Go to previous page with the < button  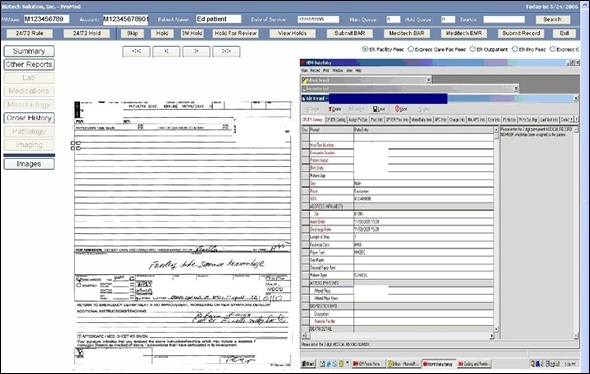point(166,51)
